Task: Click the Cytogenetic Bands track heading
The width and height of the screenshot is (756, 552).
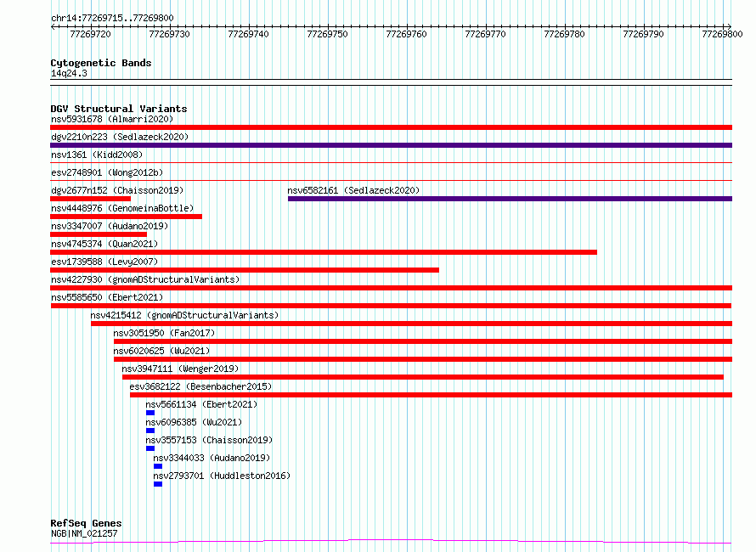Action: point(101,63)
